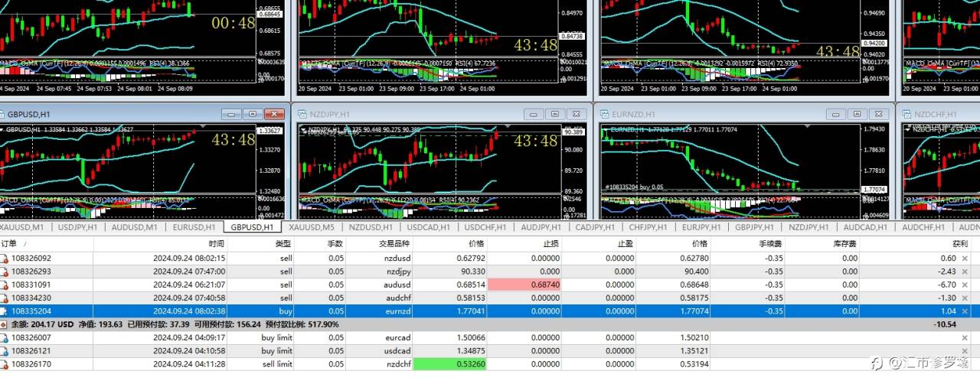Click the highlighted stop loss value 0.68740

click(526, 285)
